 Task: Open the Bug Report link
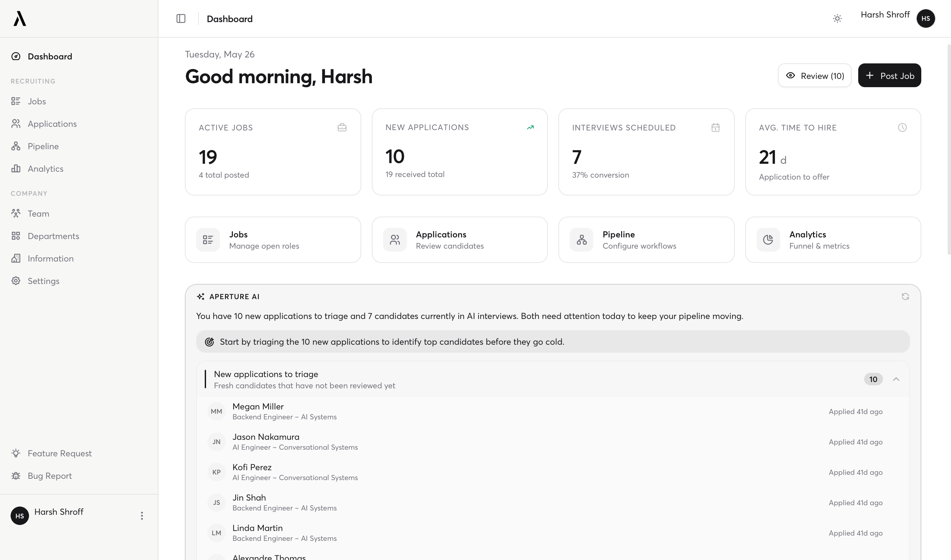pyautogui.click(x=79, y=476)
